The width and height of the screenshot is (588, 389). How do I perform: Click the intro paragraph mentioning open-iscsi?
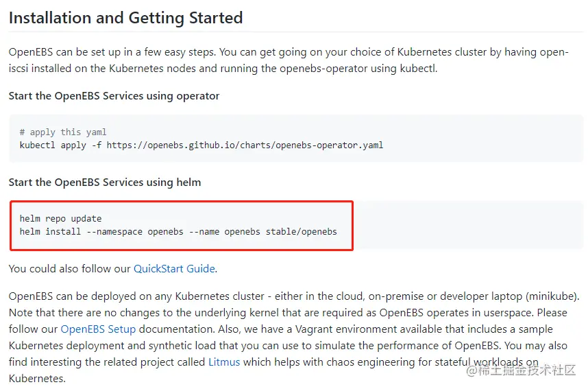288,60
